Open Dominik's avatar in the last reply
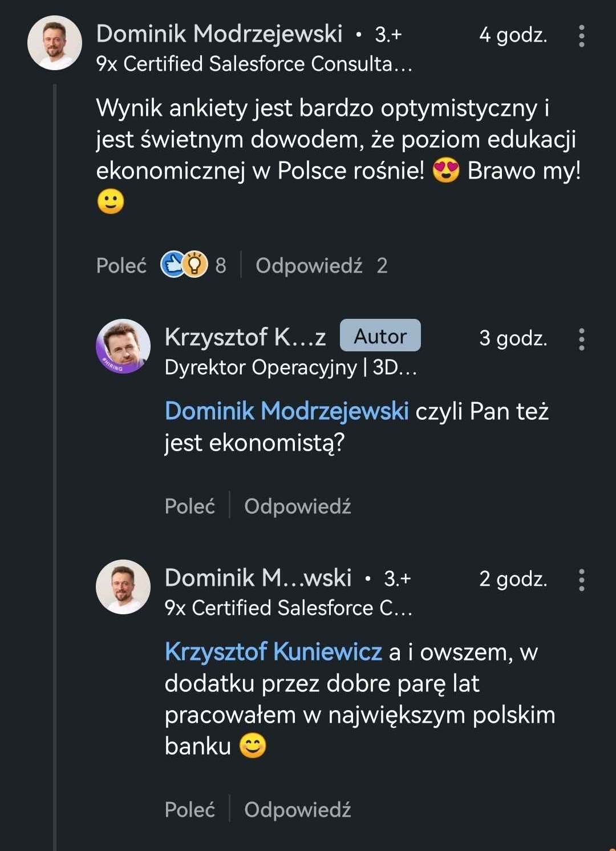 coord(123,587)
